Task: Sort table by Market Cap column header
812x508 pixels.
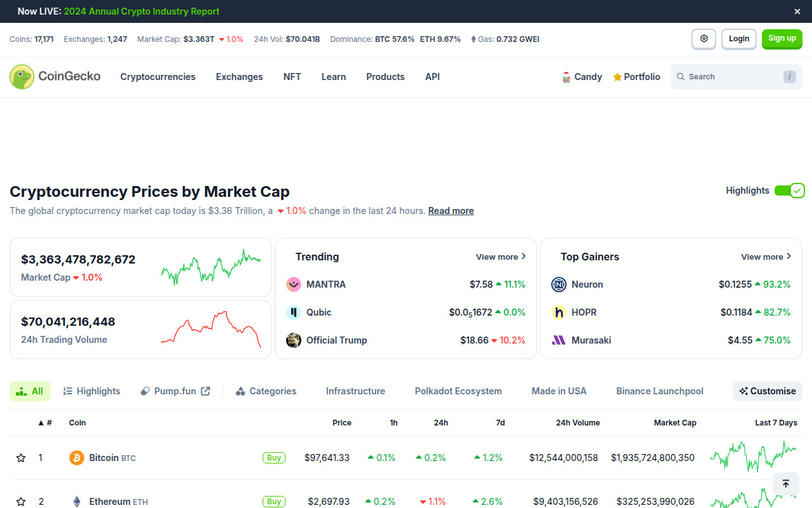Action: [x=675, y=423]
